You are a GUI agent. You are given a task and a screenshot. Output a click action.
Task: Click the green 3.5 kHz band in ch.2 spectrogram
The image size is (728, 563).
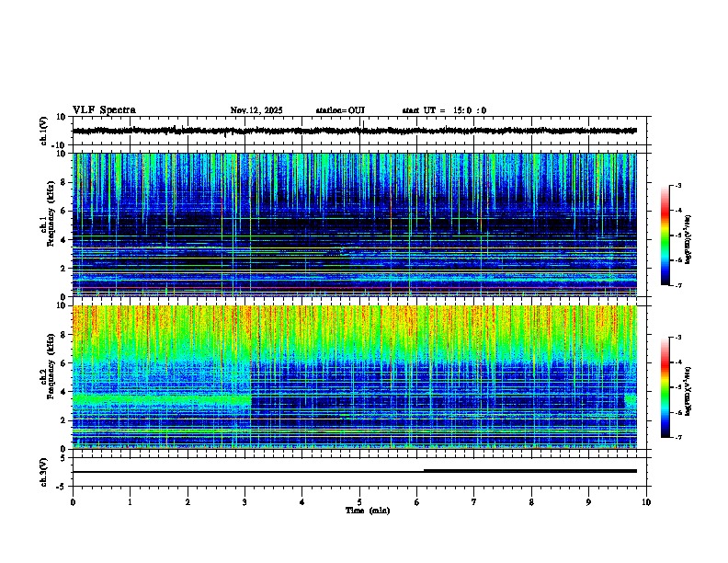162,399
